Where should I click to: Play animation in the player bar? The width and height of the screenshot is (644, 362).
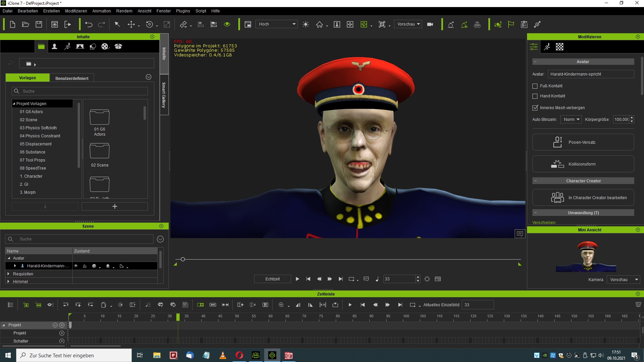[297, 279]
